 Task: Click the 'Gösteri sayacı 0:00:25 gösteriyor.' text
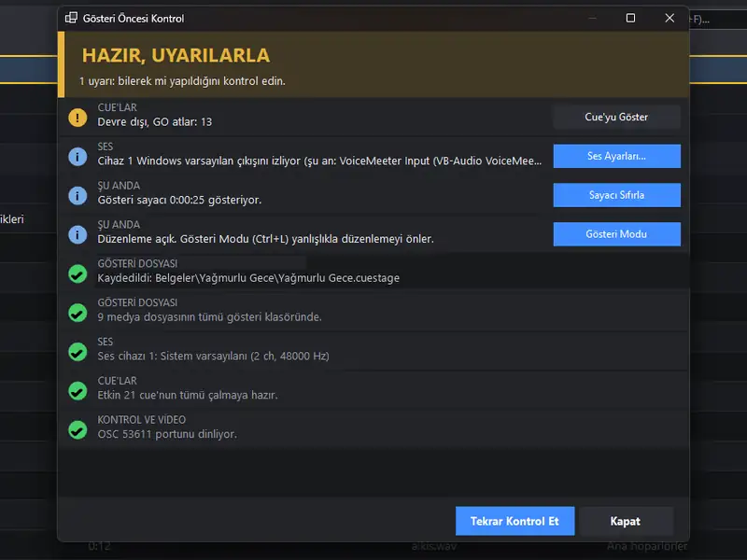(179, 200)
